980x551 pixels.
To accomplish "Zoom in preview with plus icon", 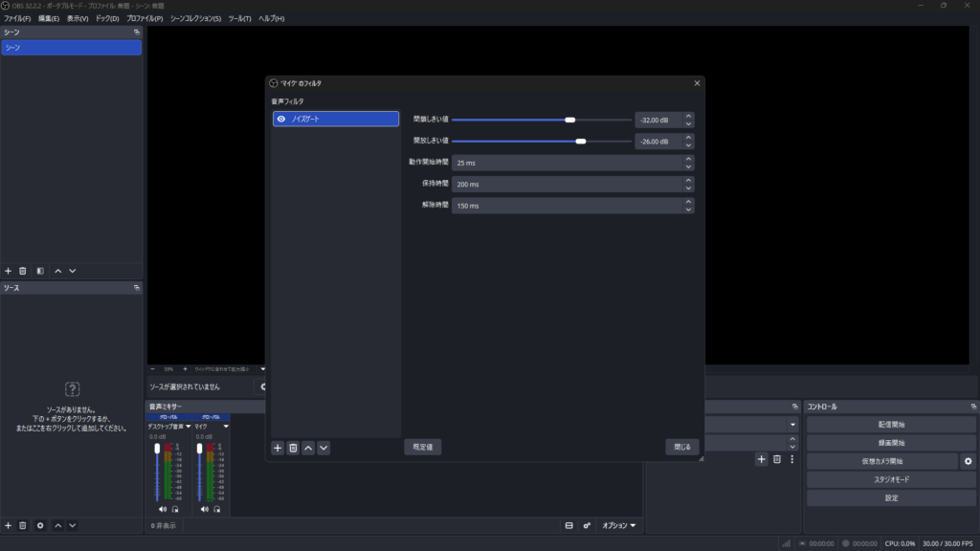I will (x=185, y=369).
